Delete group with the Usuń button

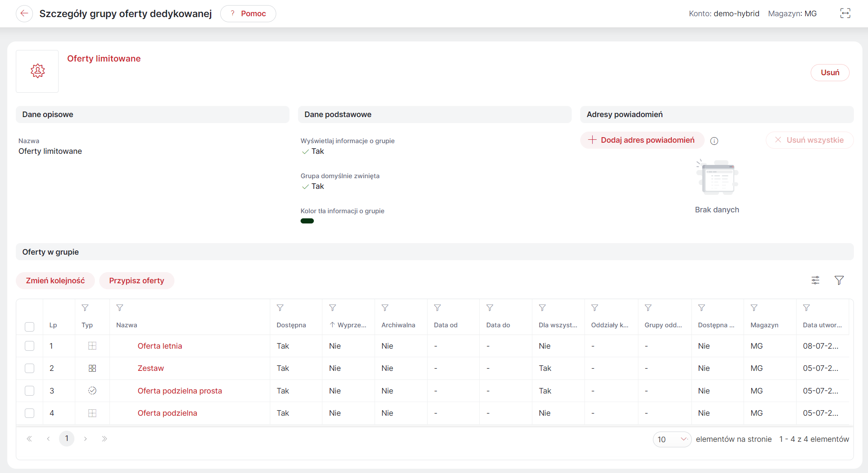point(830,73)
